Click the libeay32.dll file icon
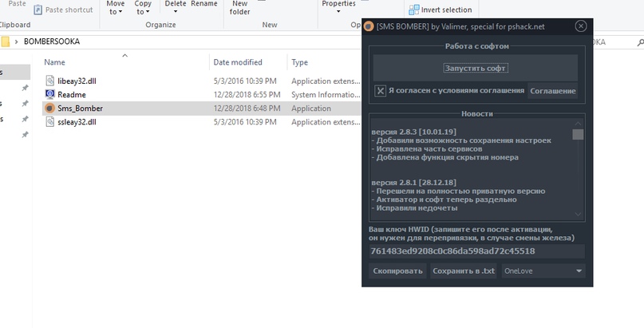 click(x=49, y=81)
